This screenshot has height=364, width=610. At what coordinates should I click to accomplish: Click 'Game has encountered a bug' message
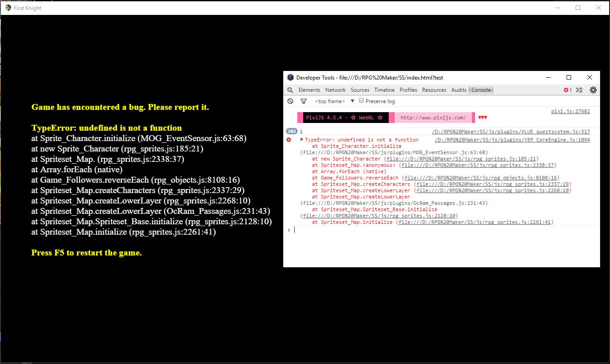coord(120,107)
